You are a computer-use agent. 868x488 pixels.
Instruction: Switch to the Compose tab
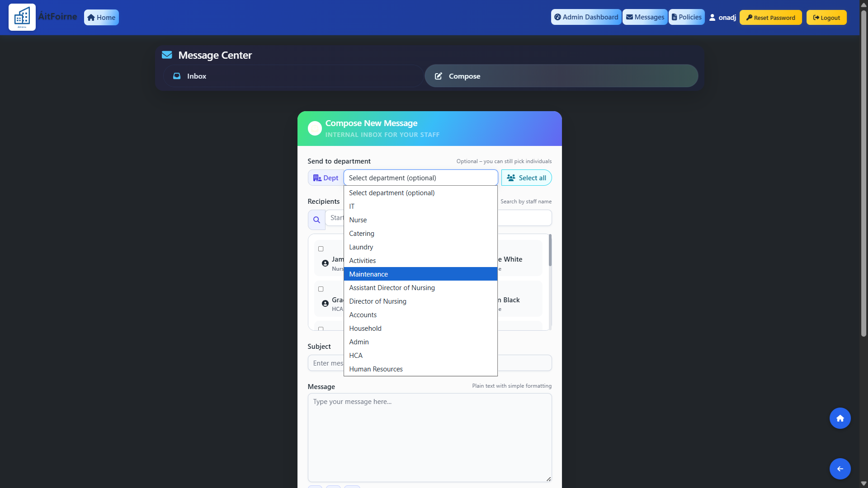coord(561,76)
